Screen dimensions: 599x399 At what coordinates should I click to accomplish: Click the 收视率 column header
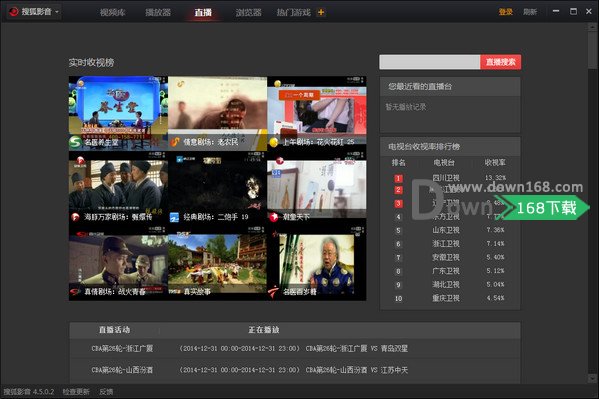(x=495, y=162)
